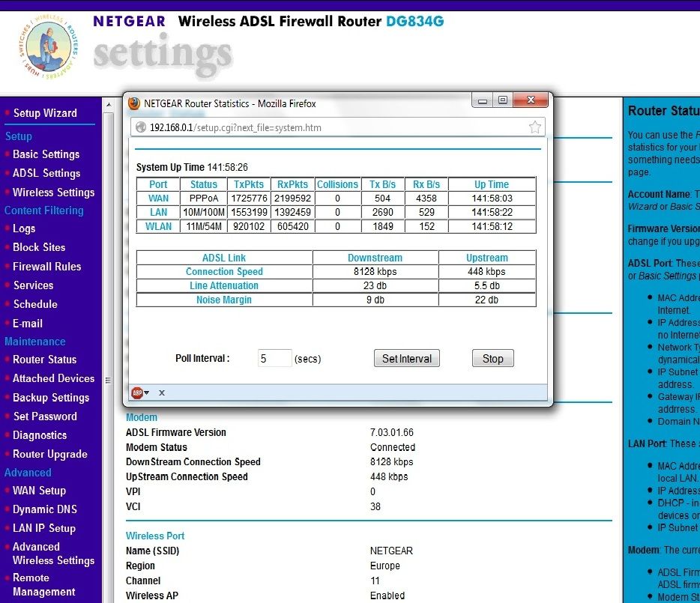700x603 pixels.
Task: Click the System Up Time text
Action: tap(192, 167)
